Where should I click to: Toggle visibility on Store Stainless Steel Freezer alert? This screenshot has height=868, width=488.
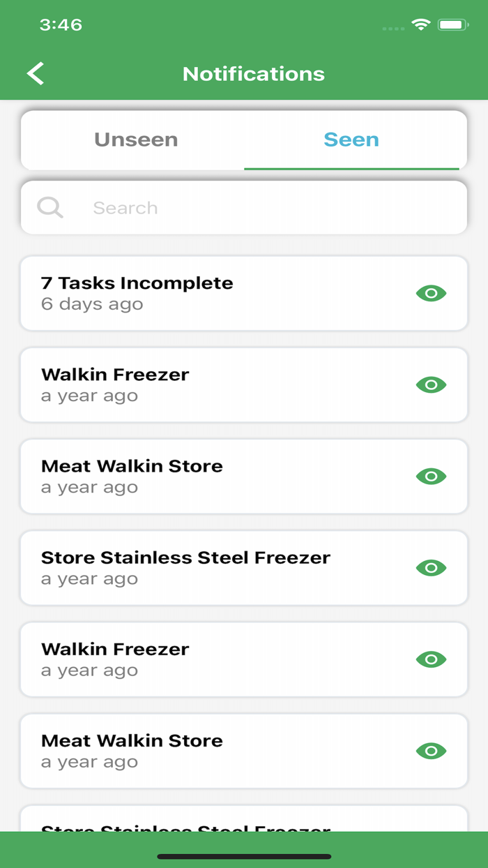click(431, 567)
